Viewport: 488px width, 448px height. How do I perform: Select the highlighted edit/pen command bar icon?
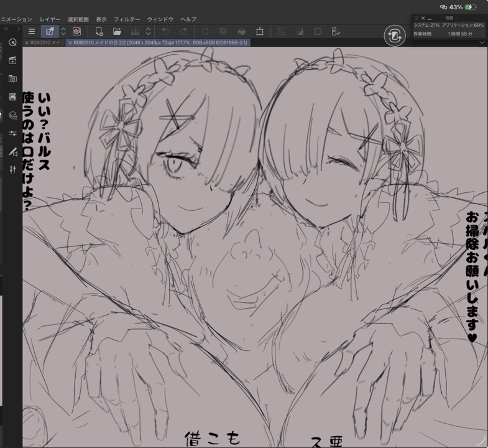(x=50, y=31)
